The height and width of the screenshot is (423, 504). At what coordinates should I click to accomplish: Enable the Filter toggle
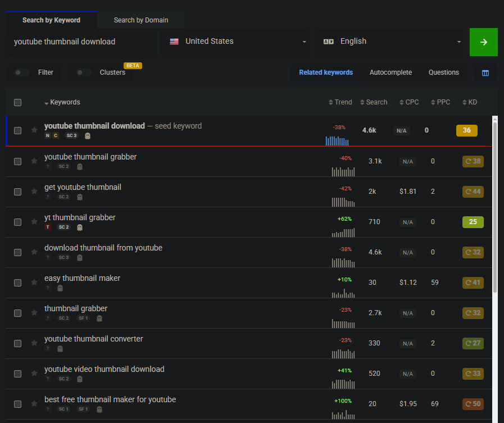click(x=22, y=72)
